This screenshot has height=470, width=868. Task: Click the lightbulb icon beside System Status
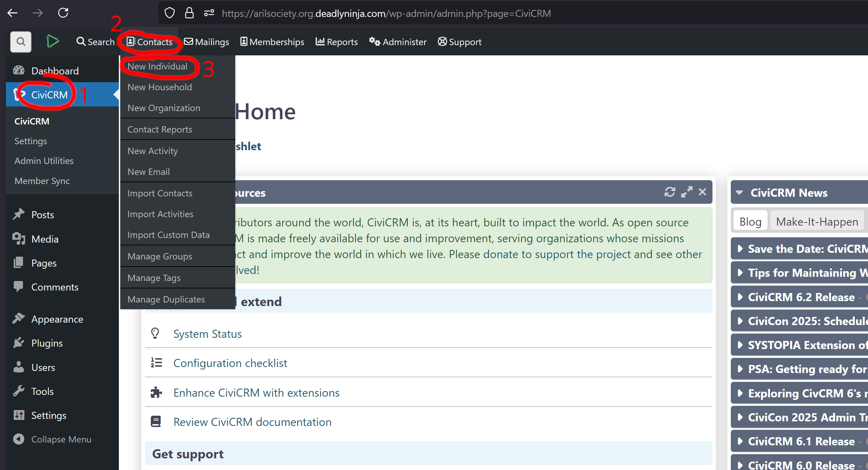155,334
